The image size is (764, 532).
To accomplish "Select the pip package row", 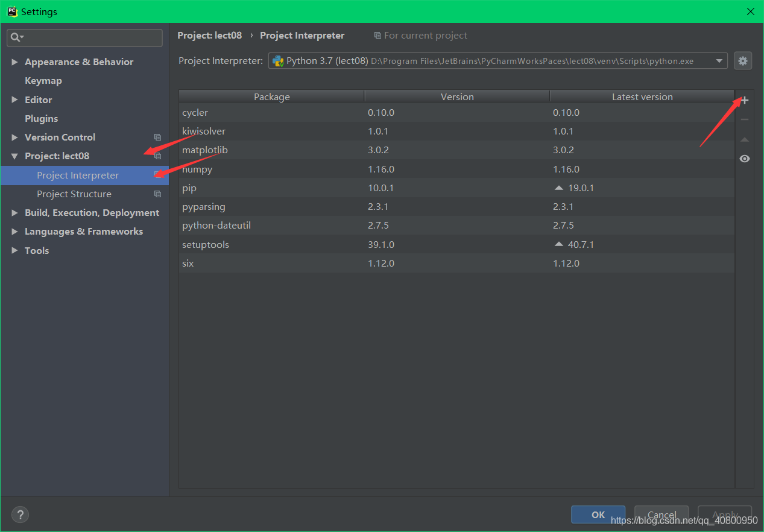I will pyautogui.click(x=456, y=188).
